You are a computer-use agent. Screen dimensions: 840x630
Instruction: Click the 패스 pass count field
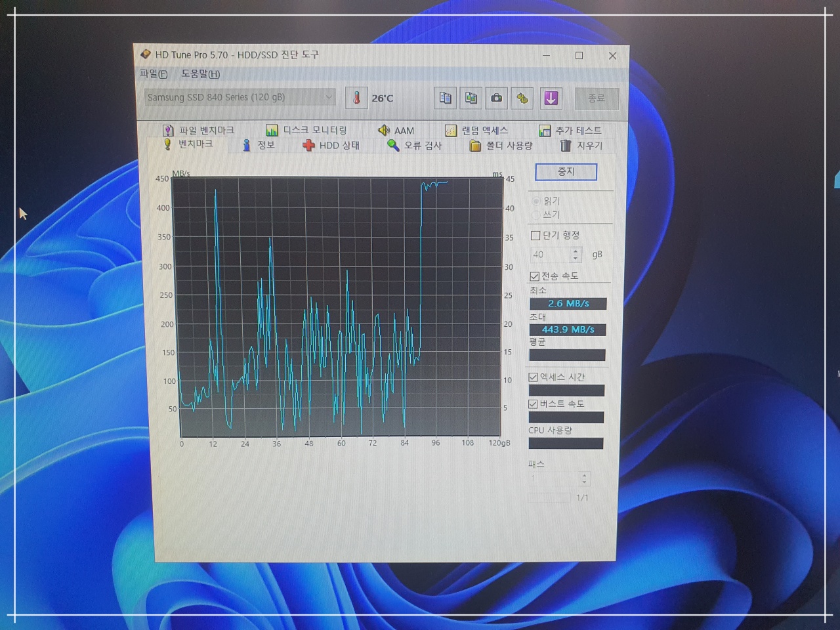coord(554,478)
